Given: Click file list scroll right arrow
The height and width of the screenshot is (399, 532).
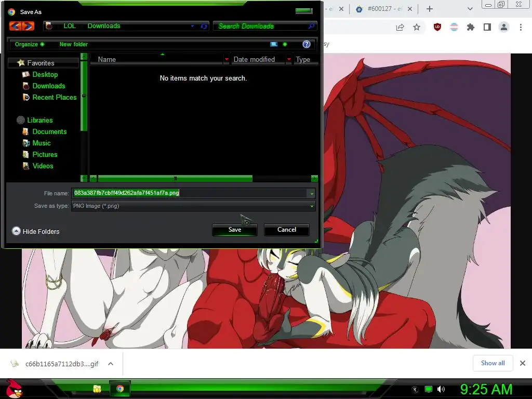Looking at the screenshot, I should 314,179.
